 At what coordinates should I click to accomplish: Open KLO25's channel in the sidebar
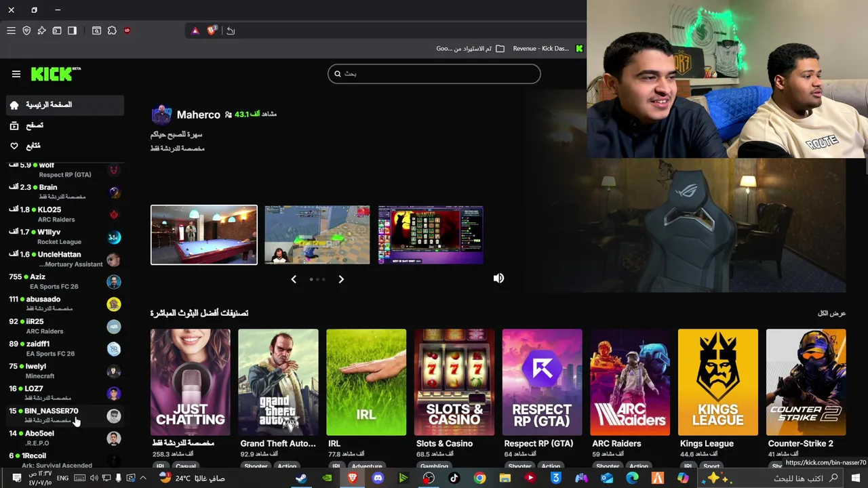click(x=64, y=214)
